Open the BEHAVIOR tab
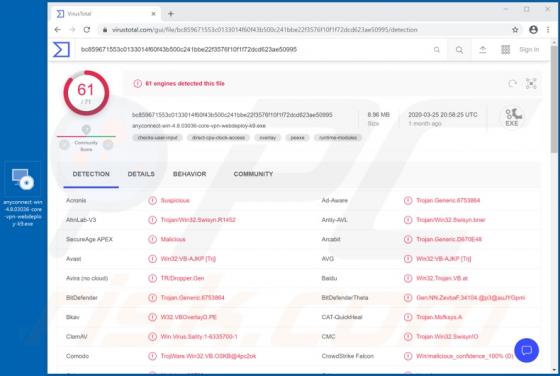The width and height of the screenshot is (560, 376). [190, 174]
